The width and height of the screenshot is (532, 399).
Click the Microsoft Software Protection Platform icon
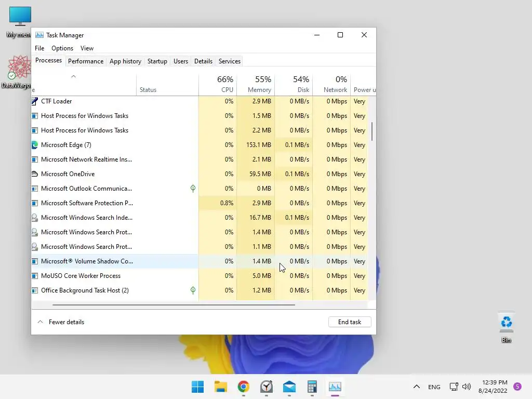click(x=35, y=203)
